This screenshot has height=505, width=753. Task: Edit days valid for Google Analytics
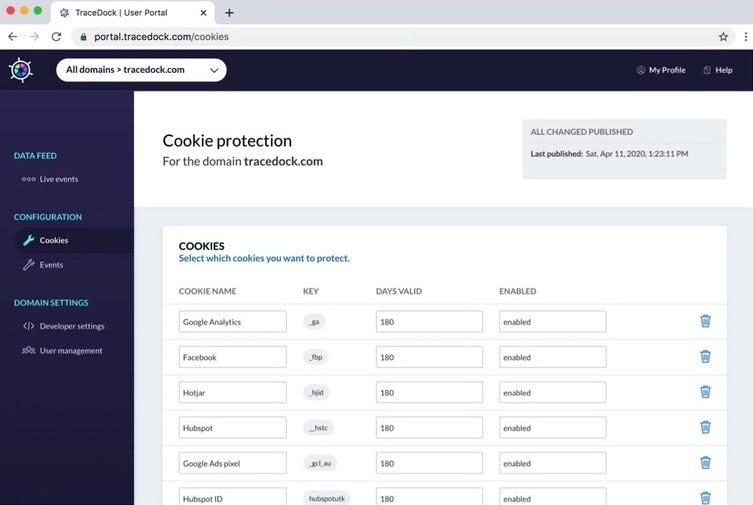click(429, 322)
